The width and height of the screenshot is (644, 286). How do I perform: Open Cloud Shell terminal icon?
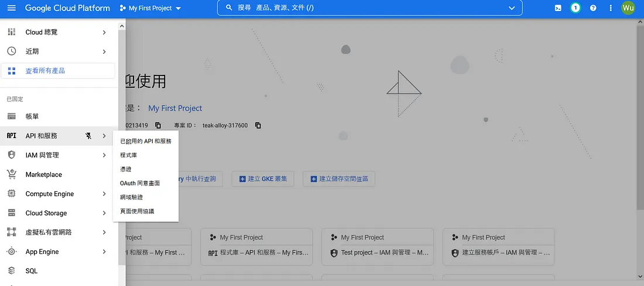pyautogui.click(x=558, y=8)
